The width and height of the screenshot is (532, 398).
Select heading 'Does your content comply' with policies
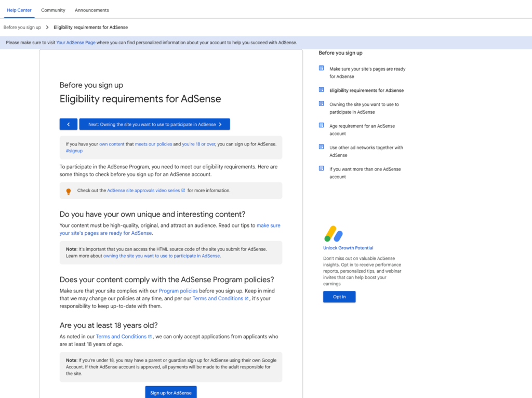point(167,280)
